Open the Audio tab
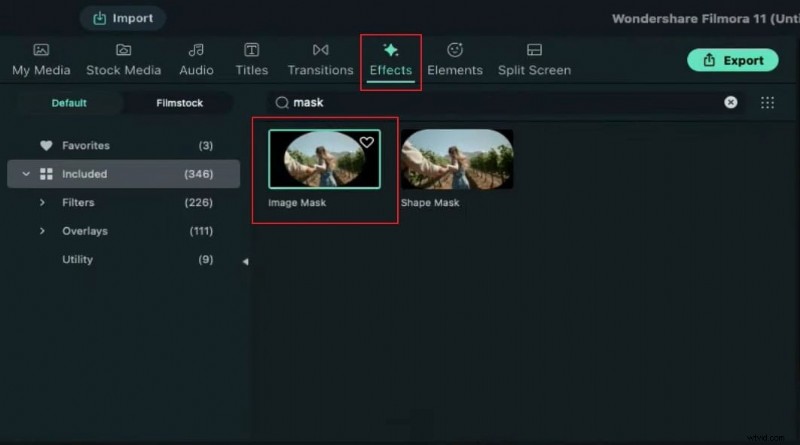The image size is (800, 445). 196,60
